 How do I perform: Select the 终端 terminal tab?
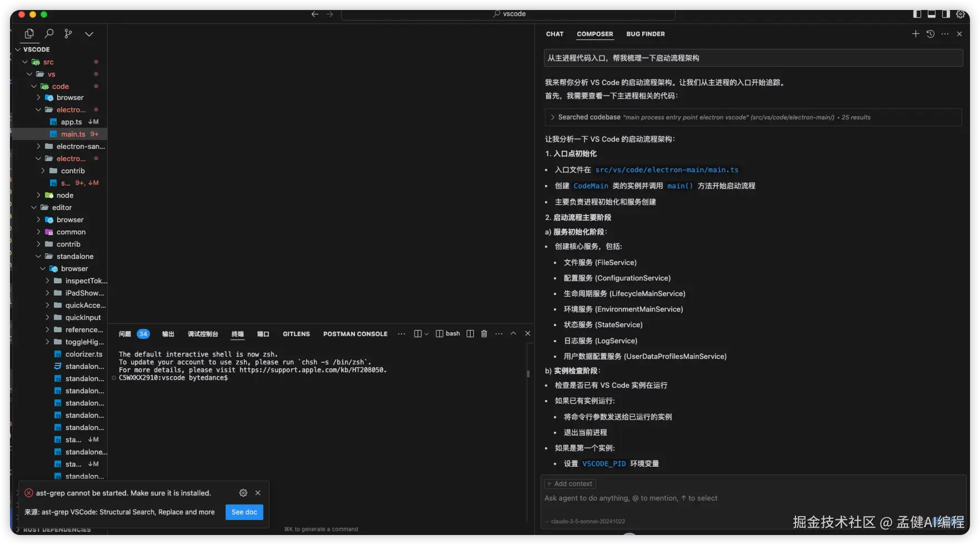coord(238,334)
